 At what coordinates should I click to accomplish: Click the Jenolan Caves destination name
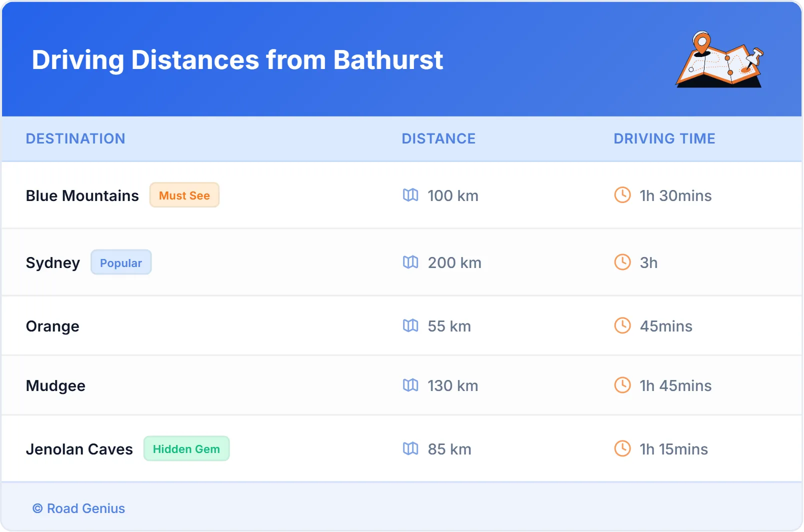click(x=79, y=449)
